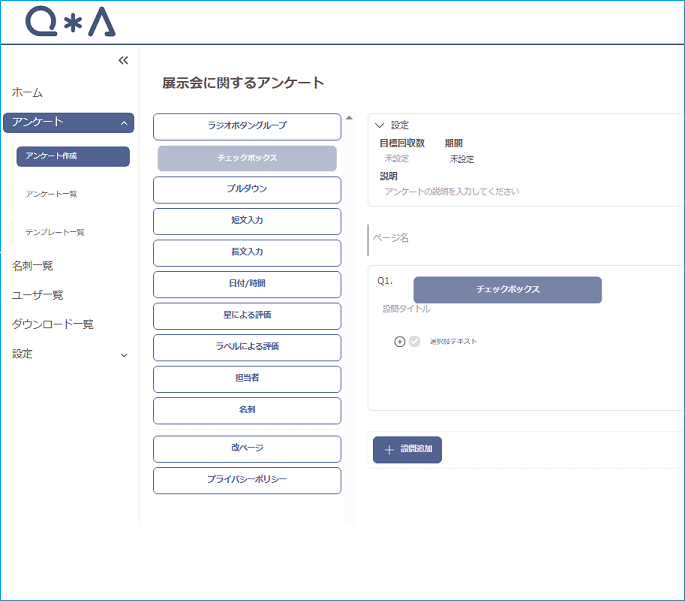Open アンケート一覧 in the sidebar
The width and height of the screenshot is (685, 601).
52,194
